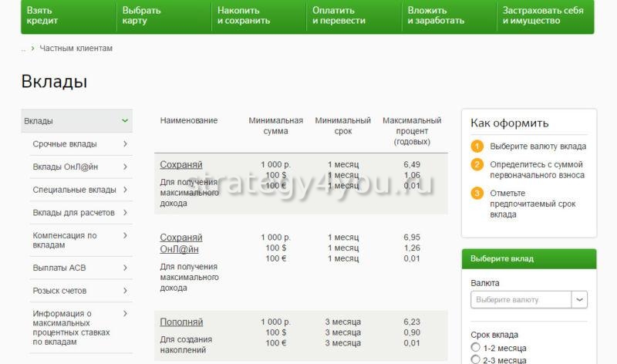Click the arrow beside Выплаты АСВ
Viewport: 617px width, 364px height.
pyautogui.click(x=125, y=268)
